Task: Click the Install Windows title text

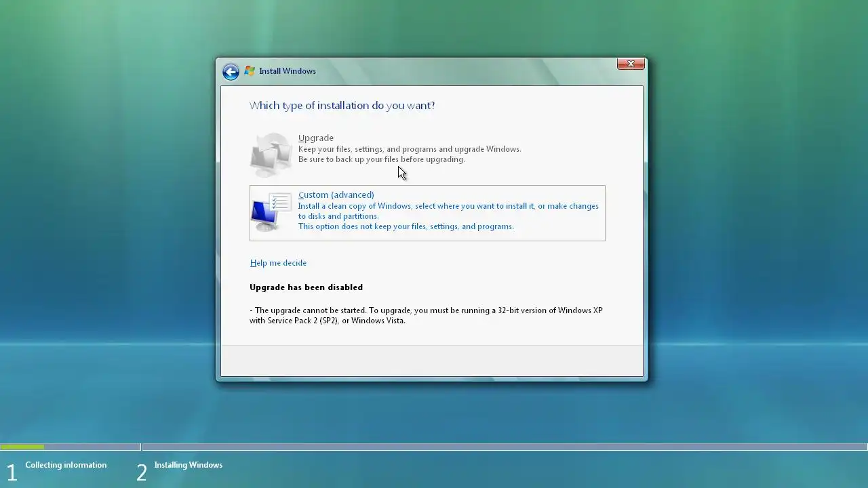Action: coord(288,71)
